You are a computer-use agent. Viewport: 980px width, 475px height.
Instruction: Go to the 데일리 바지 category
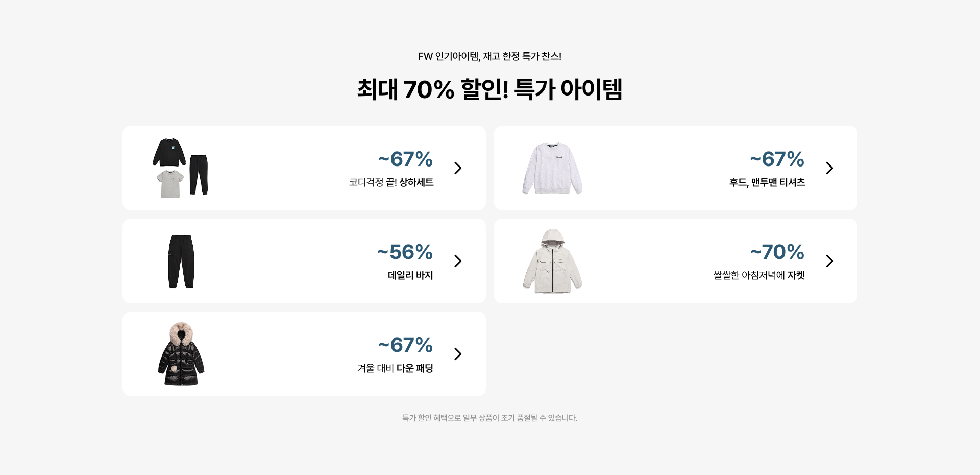pyautogui.click(x=410, y=275)
